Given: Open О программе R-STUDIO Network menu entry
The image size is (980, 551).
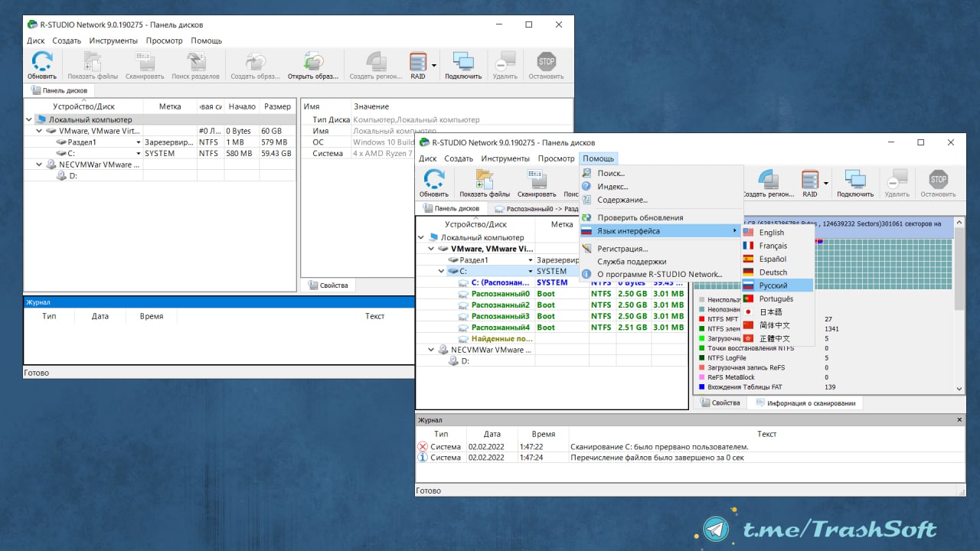Looking at the screenshot, I should [659, 274].
